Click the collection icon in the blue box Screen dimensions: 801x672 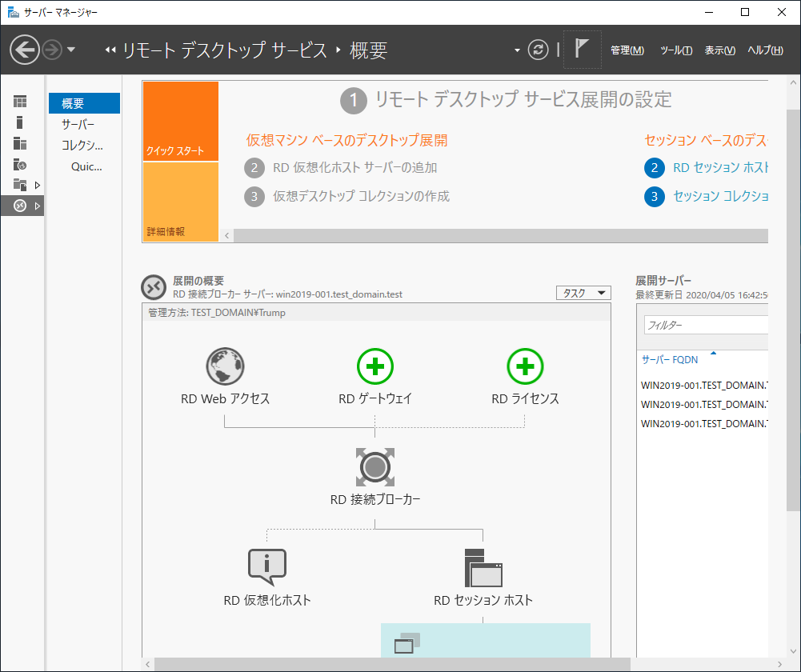(x=407, y=643)
